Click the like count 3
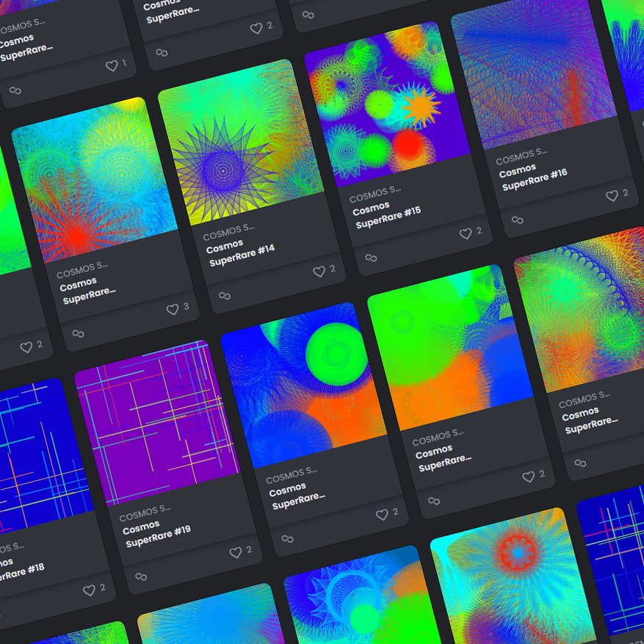 [x=186, y=306]
